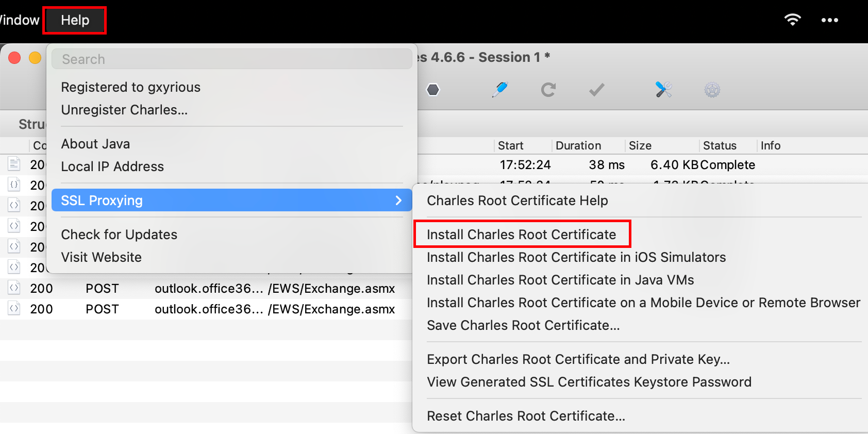
Task: Open the Tools wrench-screwdriver icon
Action: point(663,90)
